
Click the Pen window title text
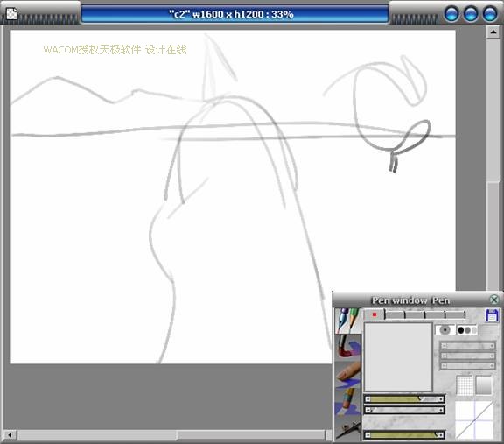[410, 300]
